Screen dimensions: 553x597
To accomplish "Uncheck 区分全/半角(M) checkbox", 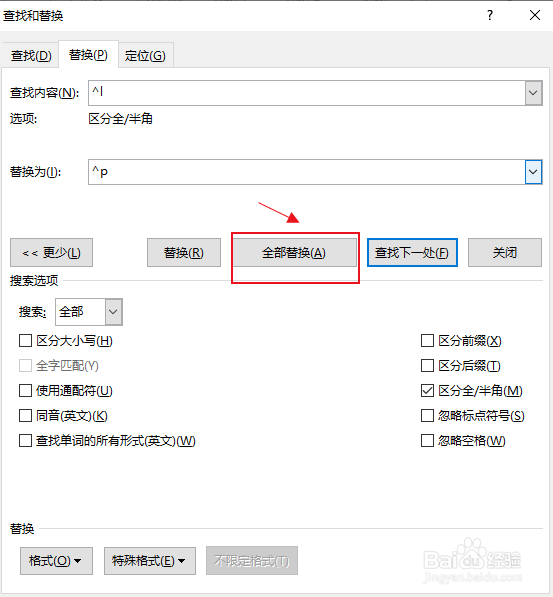I will 427,391.
